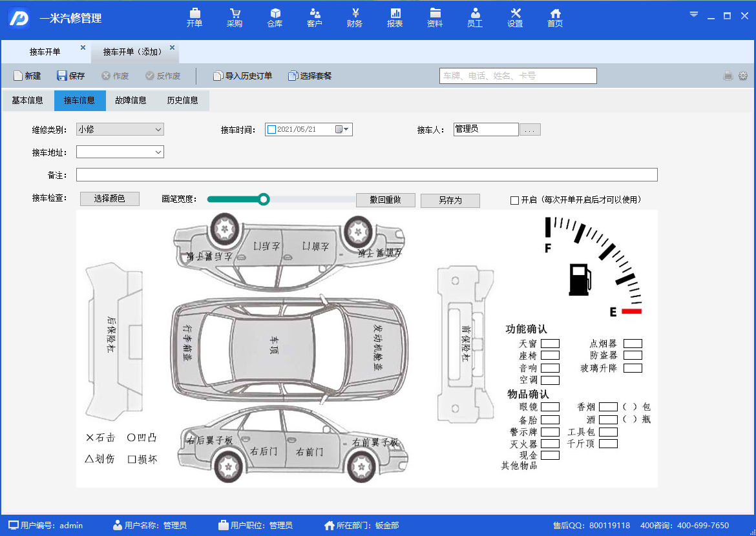Click the 撤回重做 button
756x536 pixels.
coord(385,200)
